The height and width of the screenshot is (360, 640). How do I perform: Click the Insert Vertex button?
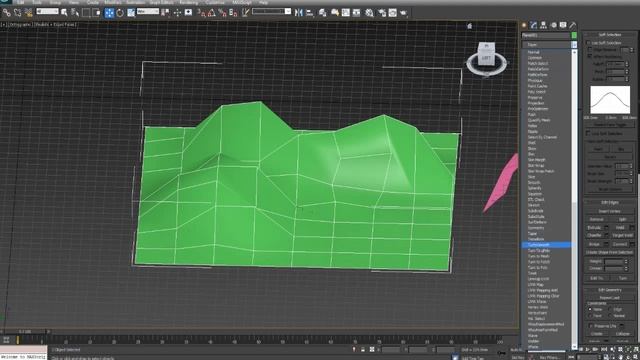tap(610, 211)
